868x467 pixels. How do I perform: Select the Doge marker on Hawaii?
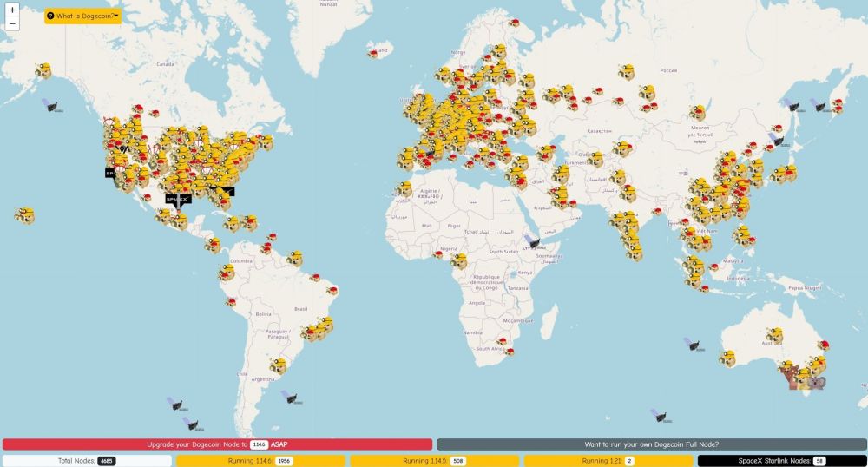point(25,215)
